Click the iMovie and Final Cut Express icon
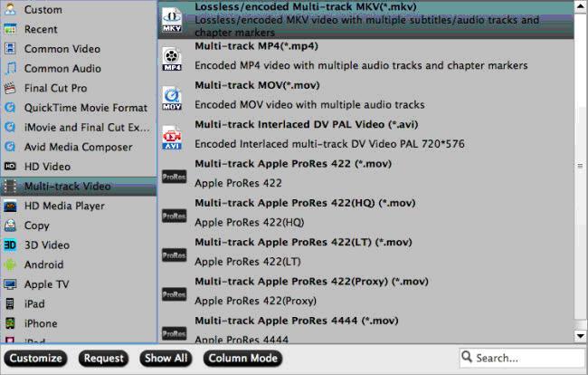588x375 pixels. click(x=10, y=127)
